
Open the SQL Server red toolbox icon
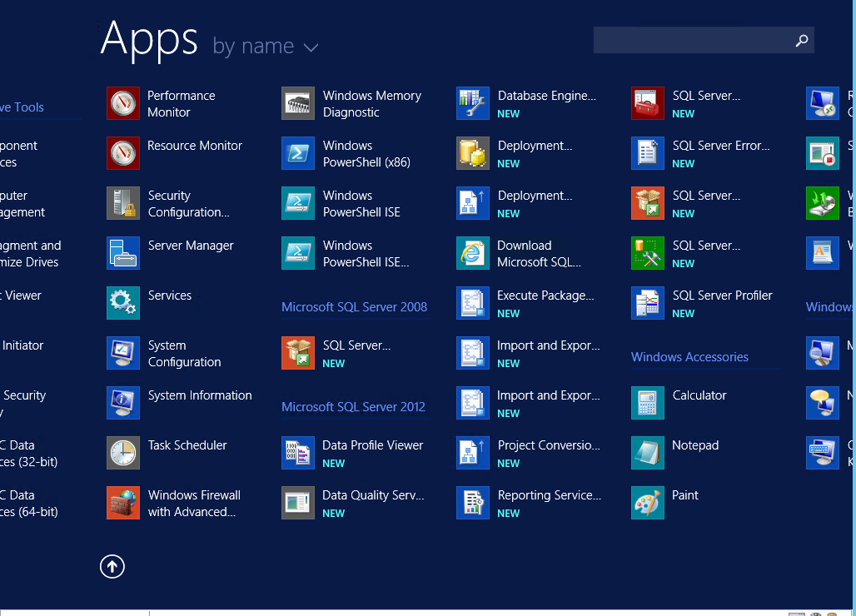[x=648, y=103]
